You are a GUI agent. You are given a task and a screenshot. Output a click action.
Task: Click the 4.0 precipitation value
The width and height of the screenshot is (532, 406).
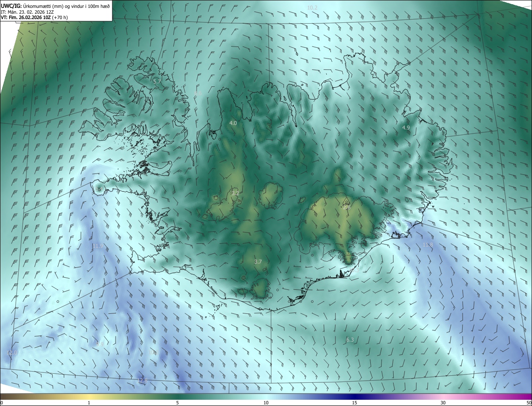click(x=233, y=123)
